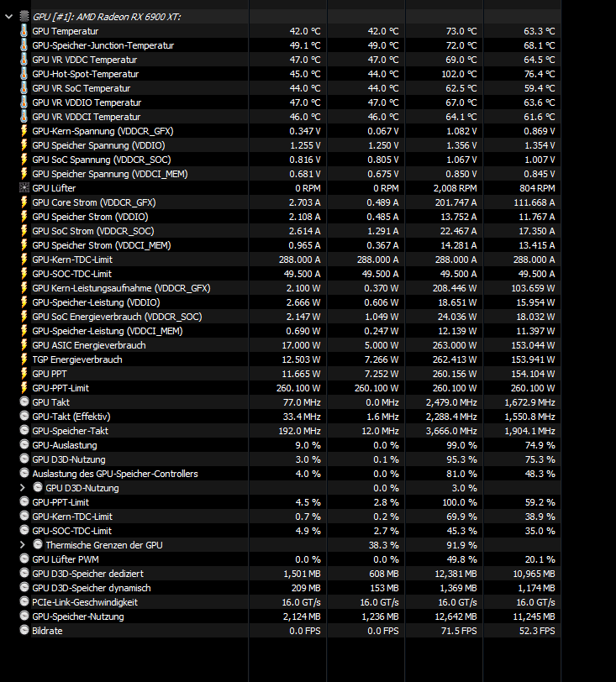Click clock icon for GPU-Takt (Effektiv)
616x682 pixels.
pyautogui.click(x=24, y=417)
